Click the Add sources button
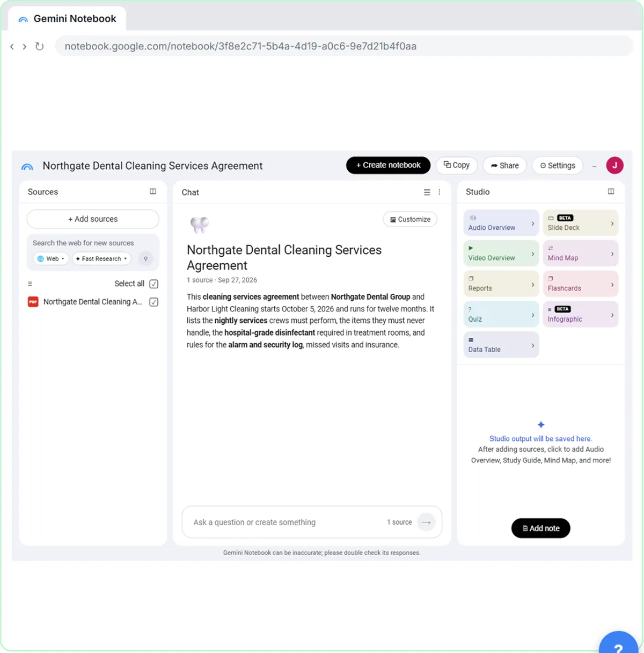The width and height of the screenshot is (644, 653). [x=93, y=219]
